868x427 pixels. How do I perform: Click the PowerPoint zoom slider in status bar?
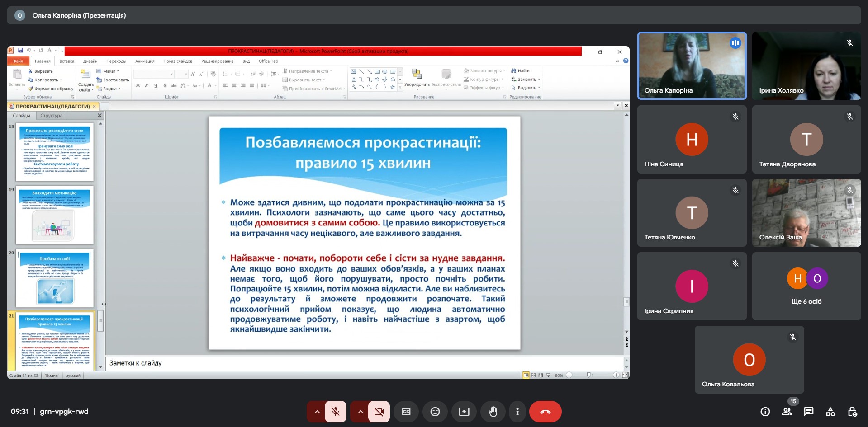coord(588,375)
